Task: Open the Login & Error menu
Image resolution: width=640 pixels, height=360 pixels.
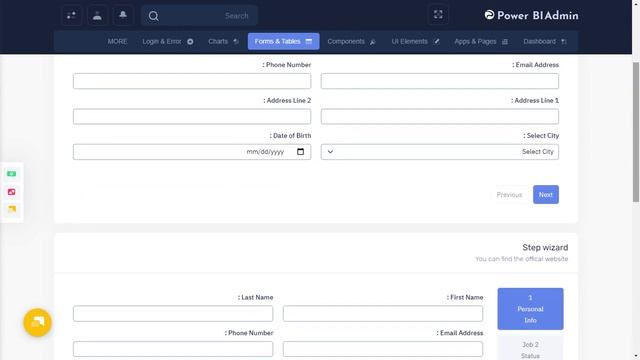Action: (168, 41)
